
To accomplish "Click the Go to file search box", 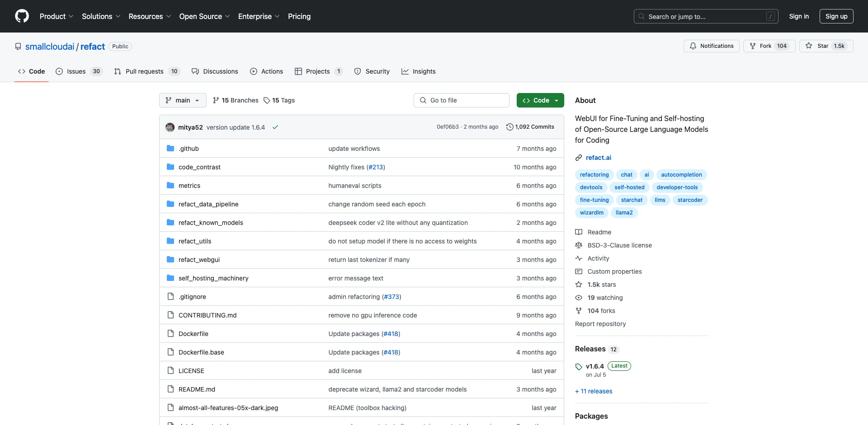I will pyautogui.click(x=462, y=100).
